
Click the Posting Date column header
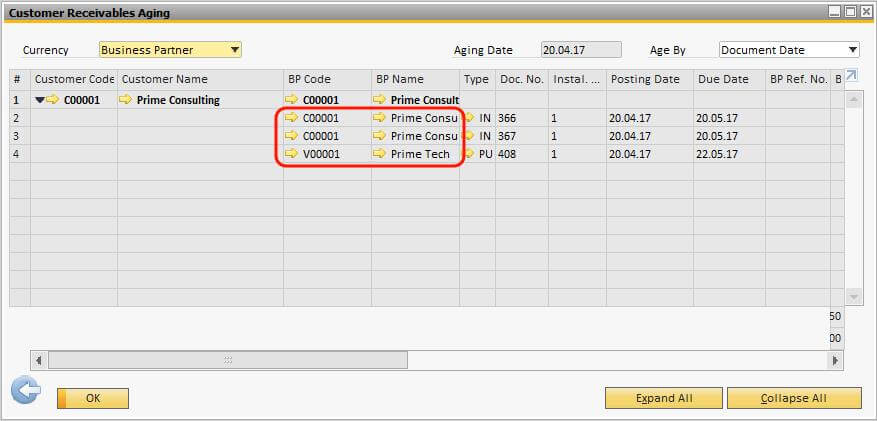tap(650, 79)
